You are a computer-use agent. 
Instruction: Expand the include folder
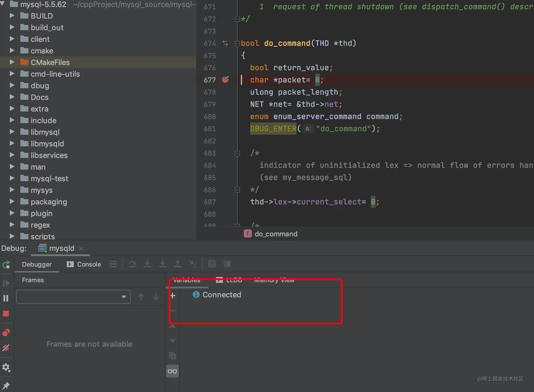coord(12,120)
